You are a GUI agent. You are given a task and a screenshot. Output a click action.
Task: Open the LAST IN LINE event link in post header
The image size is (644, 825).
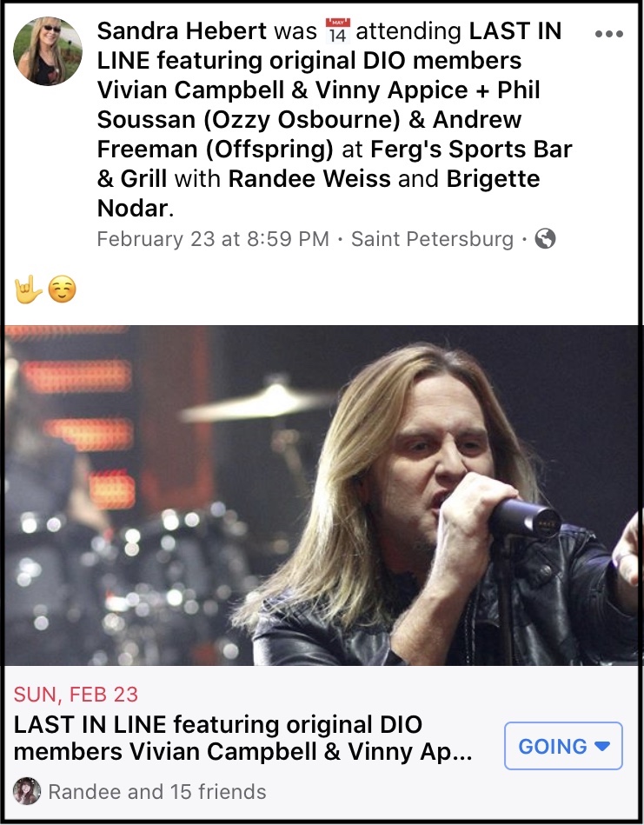[335, 90]
